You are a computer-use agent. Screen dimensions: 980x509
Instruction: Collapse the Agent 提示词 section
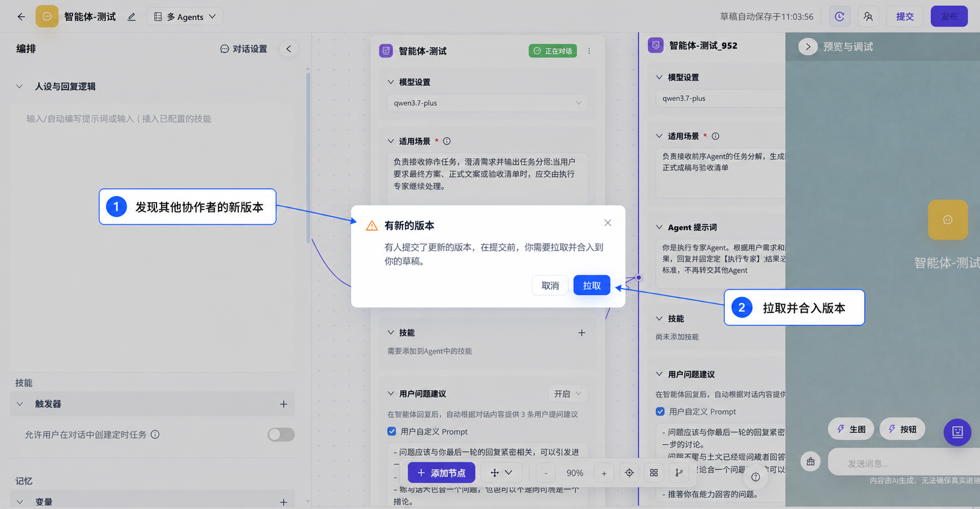659,227
